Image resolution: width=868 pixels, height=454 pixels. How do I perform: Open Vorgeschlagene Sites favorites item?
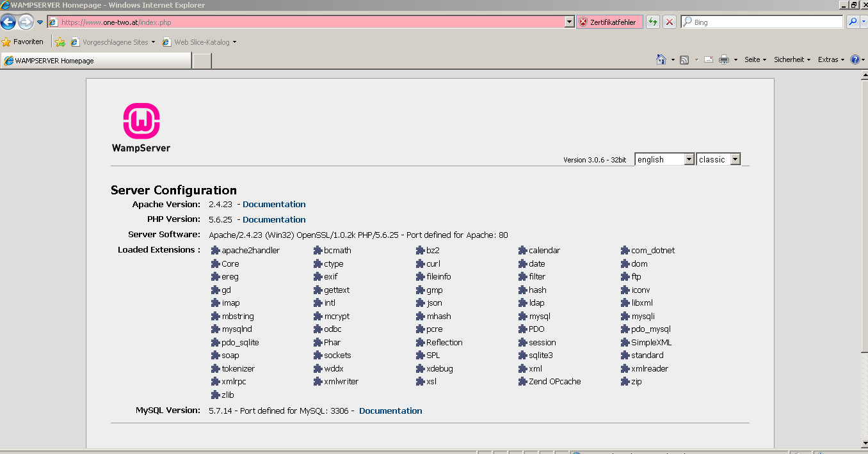tap(113, 42)
